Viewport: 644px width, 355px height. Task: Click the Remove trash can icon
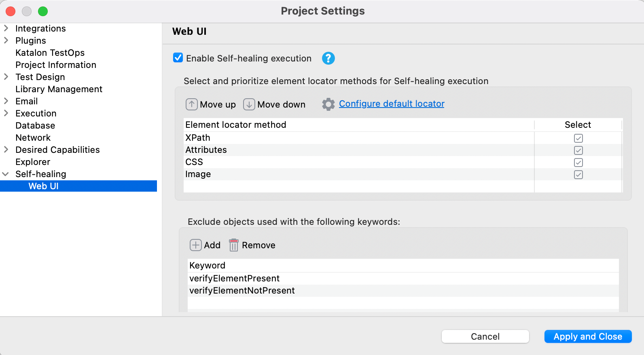pos(234,245)
